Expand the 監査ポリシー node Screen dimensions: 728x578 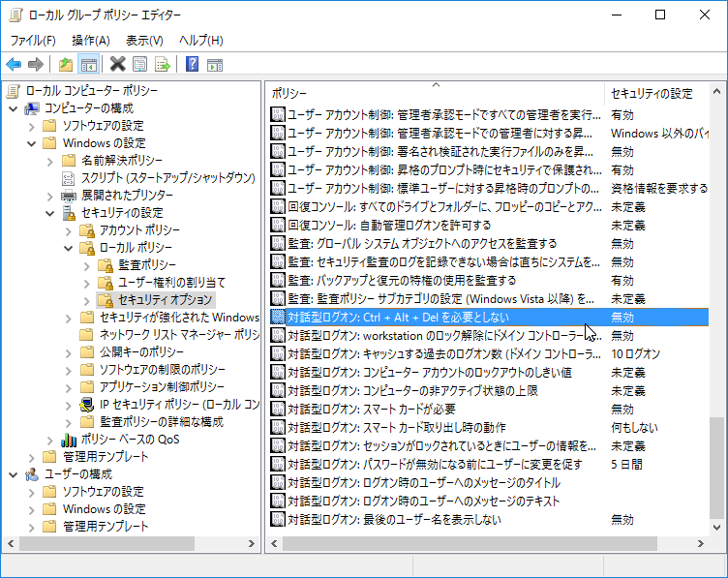point(87,266)
